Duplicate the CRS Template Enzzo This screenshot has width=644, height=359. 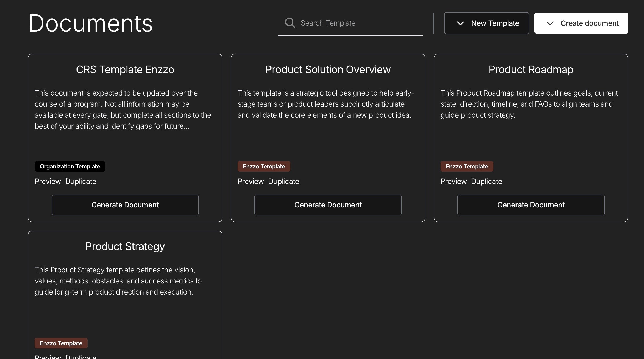pos(80,181)
